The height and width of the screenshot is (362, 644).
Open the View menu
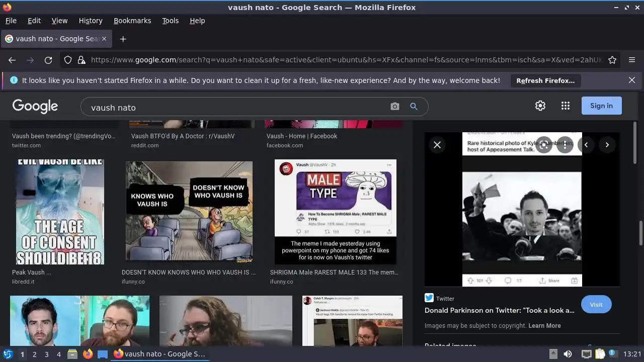59,21
